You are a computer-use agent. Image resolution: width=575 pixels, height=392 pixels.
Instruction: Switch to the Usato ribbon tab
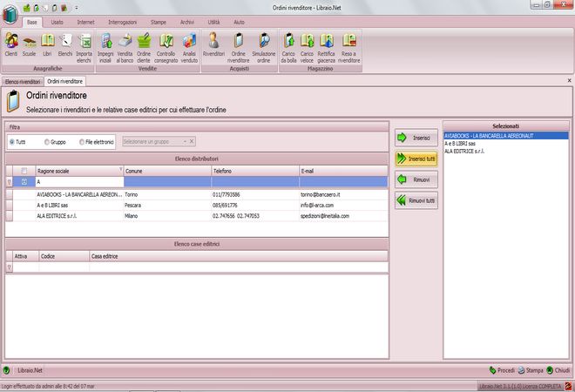tap(57, 23)
